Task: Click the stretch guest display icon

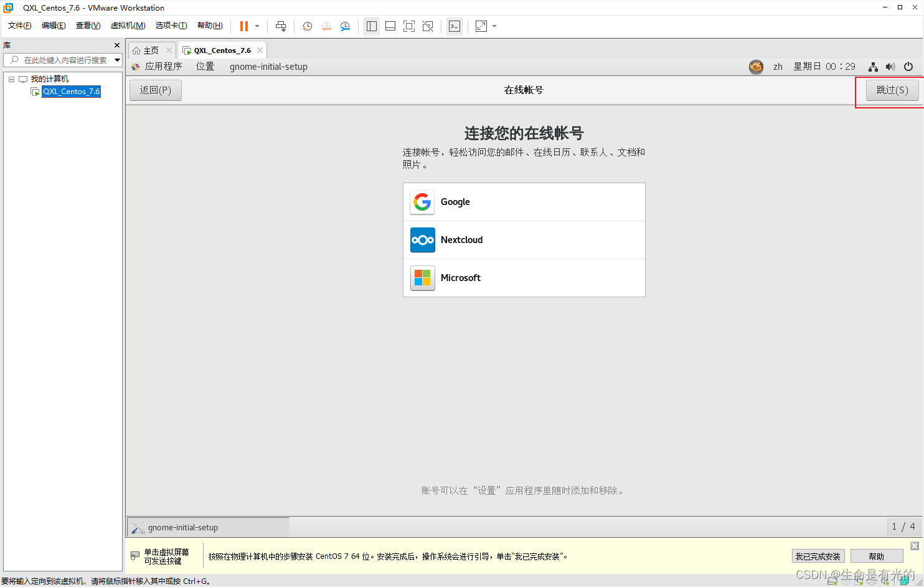Action: point(481,26)
